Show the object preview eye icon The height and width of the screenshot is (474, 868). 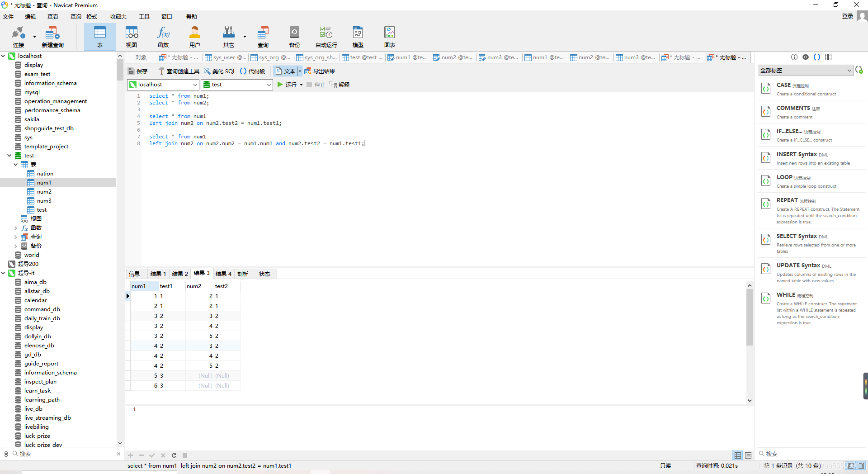(806, 57)
